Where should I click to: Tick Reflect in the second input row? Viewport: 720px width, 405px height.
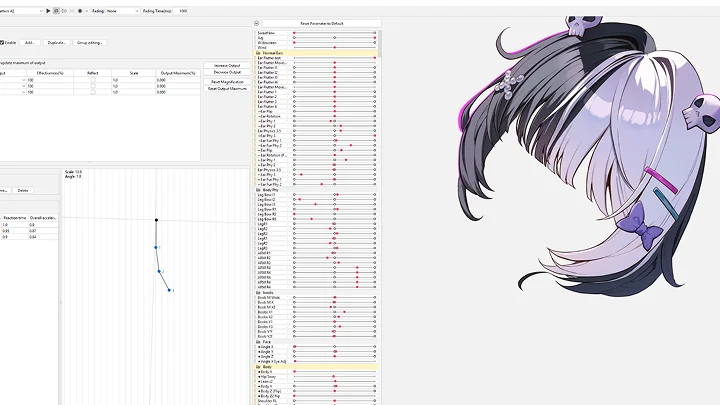[x=93, y=86]
